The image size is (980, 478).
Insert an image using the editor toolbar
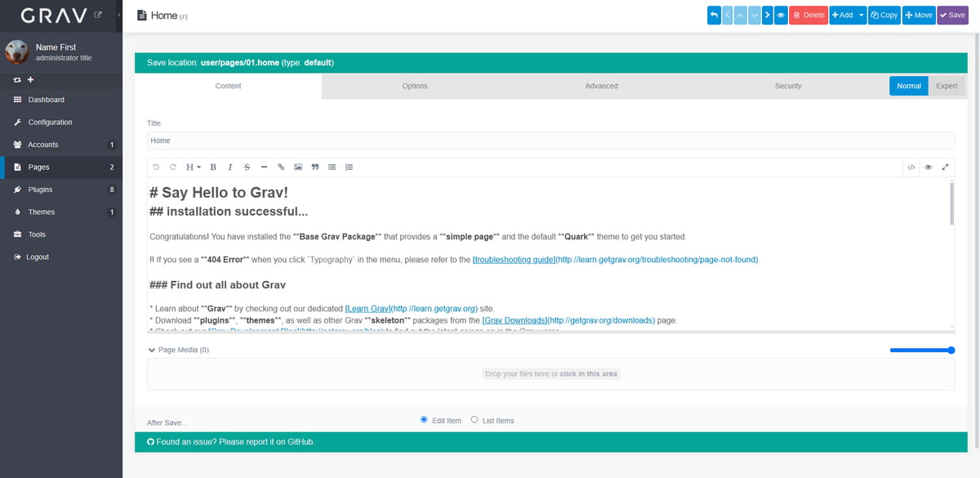pyautogui.click(x=298, y=167)
